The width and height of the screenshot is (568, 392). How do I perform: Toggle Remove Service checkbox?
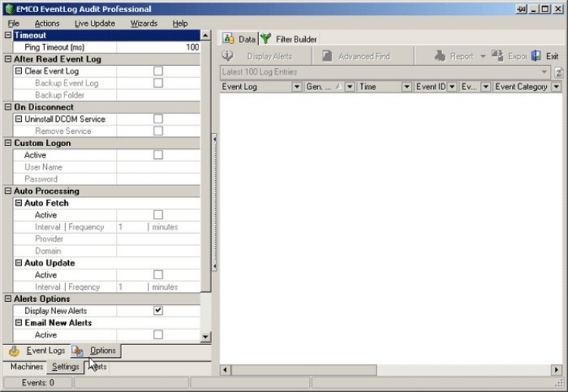click(158, 131)
